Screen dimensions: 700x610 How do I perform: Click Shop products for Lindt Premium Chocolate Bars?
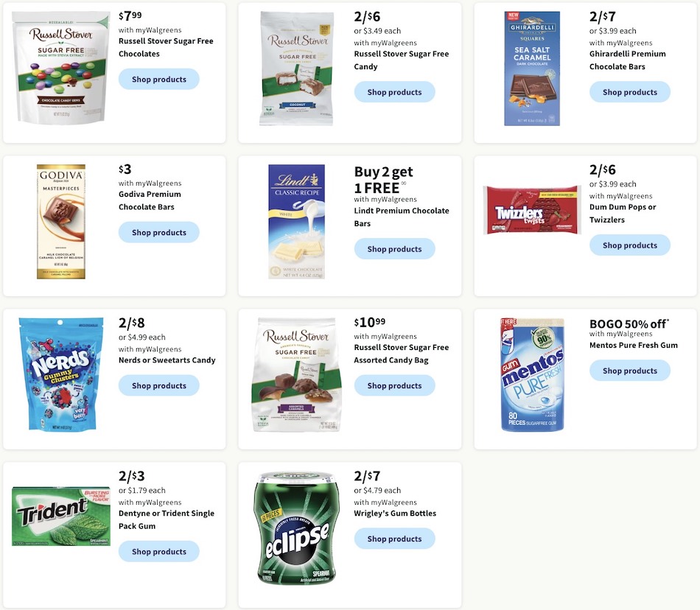pos(394,248)
